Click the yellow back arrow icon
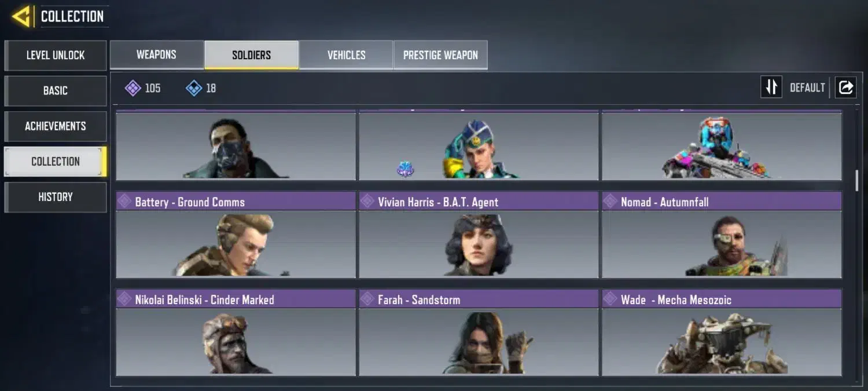Screen dimensions: 868x391 pyautogui.click(x=21, y=16)
